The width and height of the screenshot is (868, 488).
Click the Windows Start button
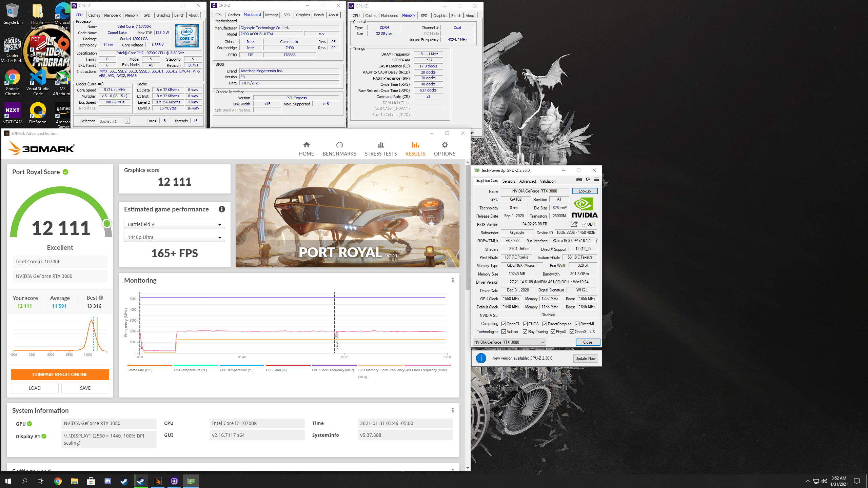pos(8,481)
